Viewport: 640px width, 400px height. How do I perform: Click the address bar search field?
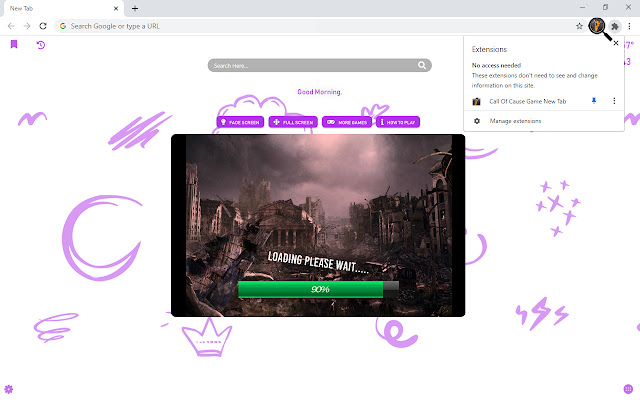coord(318,26)
